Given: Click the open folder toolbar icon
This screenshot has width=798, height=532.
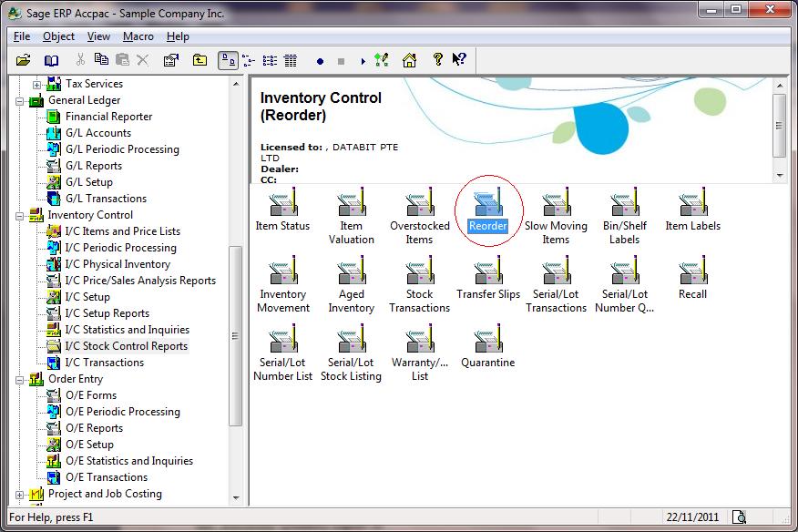Looking at the screenshot, I should (x=23, y=61).
